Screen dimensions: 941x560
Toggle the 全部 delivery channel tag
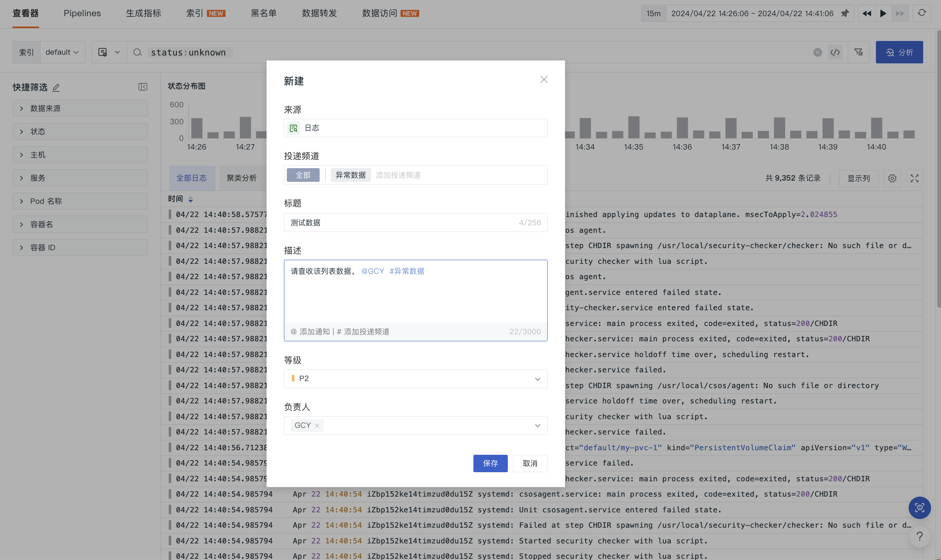click(x=303, y=175)
